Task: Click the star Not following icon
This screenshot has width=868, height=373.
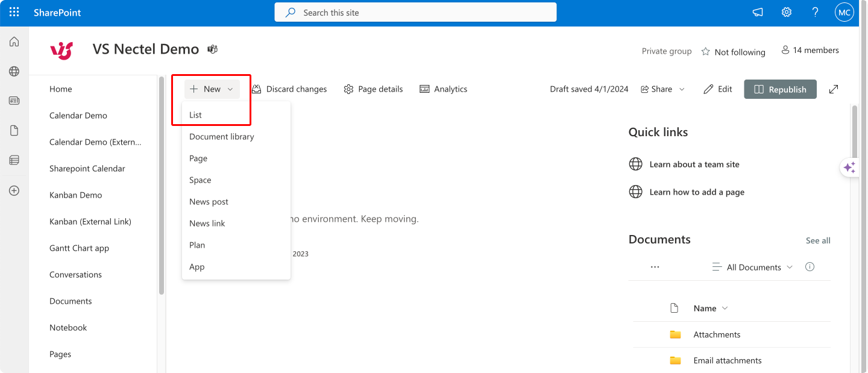Action: [705, 52]
